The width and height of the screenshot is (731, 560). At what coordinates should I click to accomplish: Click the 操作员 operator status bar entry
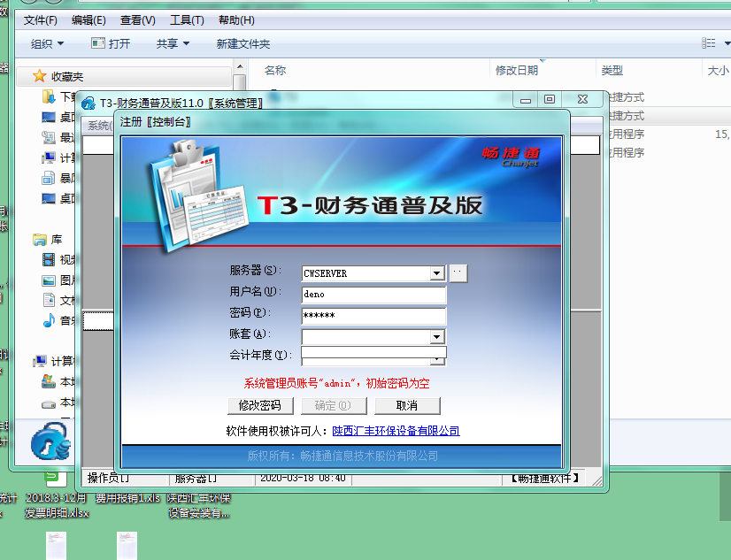click(108, 478)
